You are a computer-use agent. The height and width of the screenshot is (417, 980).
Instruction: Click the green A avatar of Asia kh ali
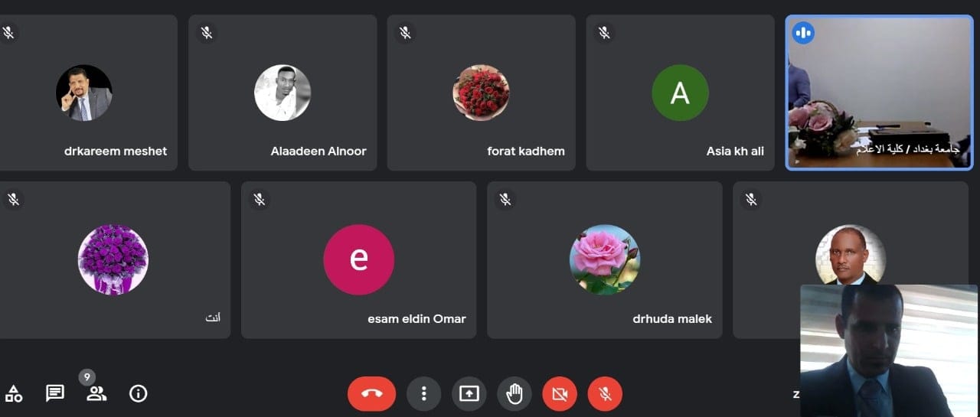[x=680, y=93]
